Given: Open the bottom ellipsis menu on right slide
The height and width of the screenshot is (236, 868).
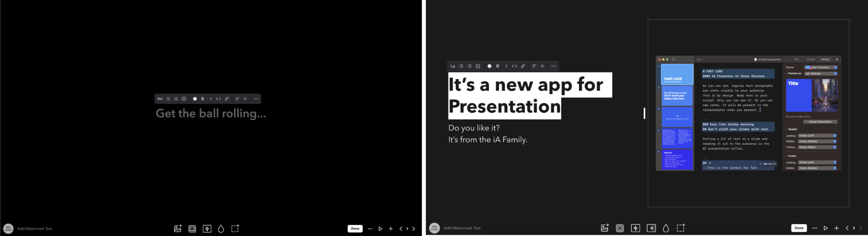Looking at the screenshot, I should click(815, 228).
